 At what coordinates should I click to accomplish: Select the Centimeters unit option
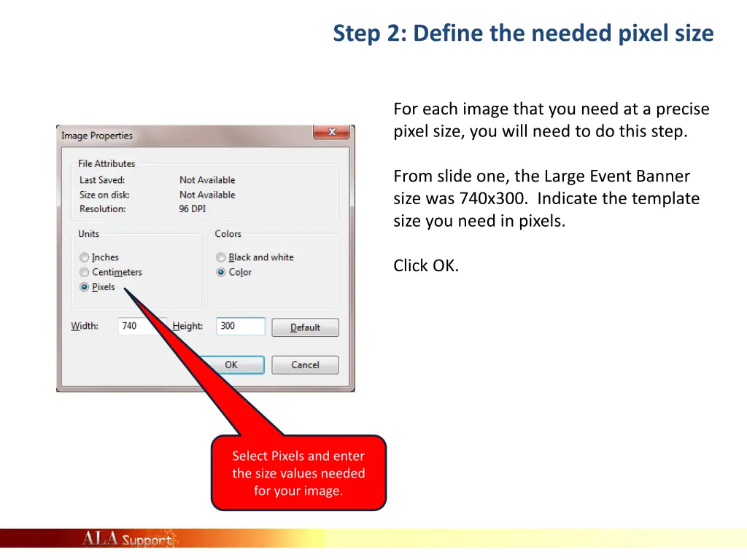coord(85,272)
